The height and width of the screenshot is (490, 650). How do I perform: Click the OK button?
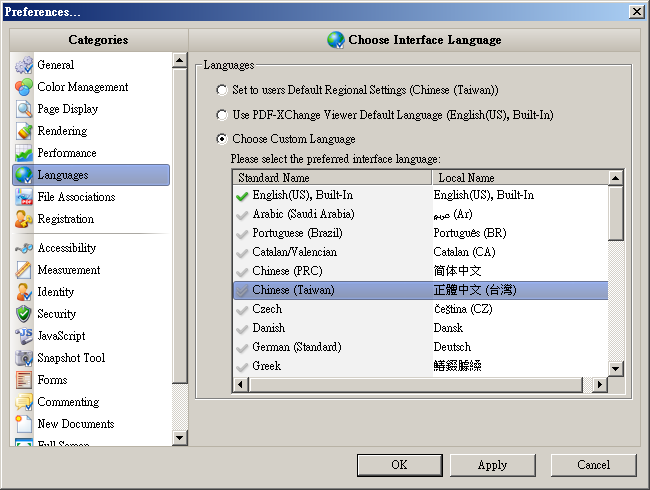pos(400,465)
